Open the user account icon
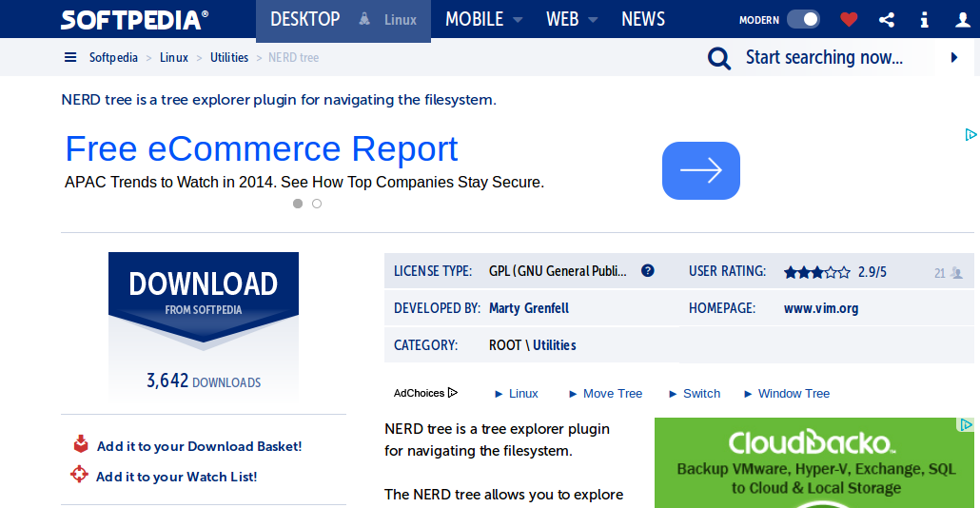980x508 pixels. coord(963,20)
